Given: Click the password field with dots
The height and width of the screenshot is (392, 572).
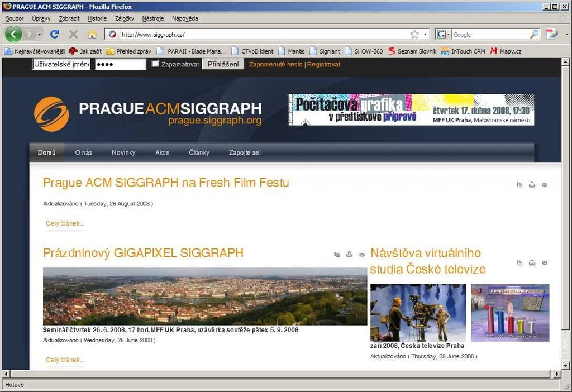Looking at the screenshot, I should tap(121, 64).
